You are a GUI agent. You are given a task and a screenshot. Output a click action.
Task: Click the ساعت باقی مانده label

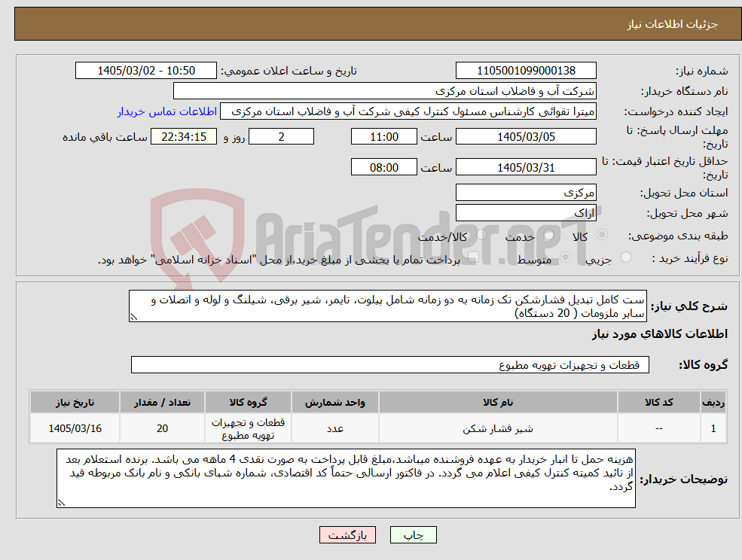coord(105,137)
